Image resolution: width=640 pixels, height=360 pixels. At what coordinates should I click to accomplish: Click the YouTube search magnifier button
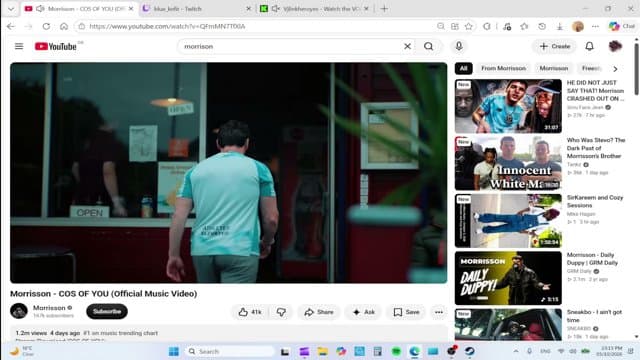[428, 47]
